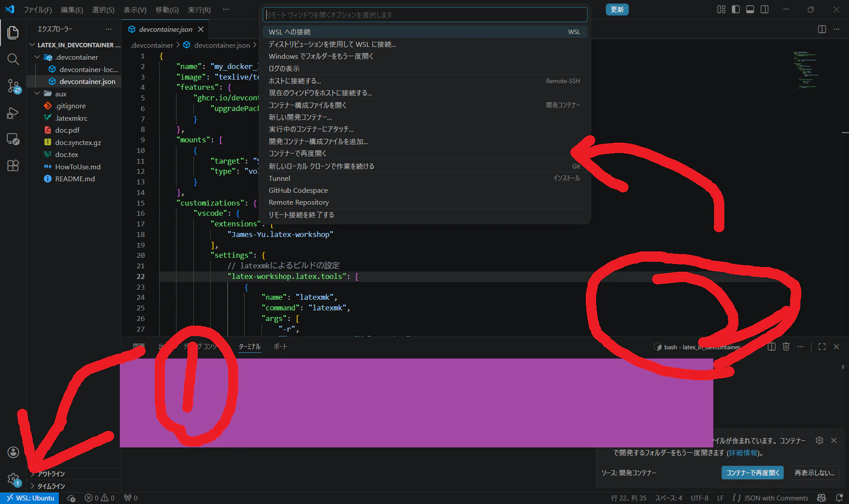The width and height of the screenshot is (849, 504).
Task: Open the Explorer view in the activity bar
Action: click(x=13, y=32)
